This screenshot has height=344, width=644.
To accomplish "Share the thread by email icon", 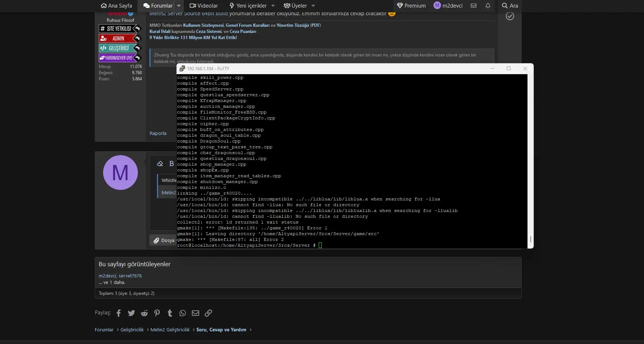I will pos(195,313).
